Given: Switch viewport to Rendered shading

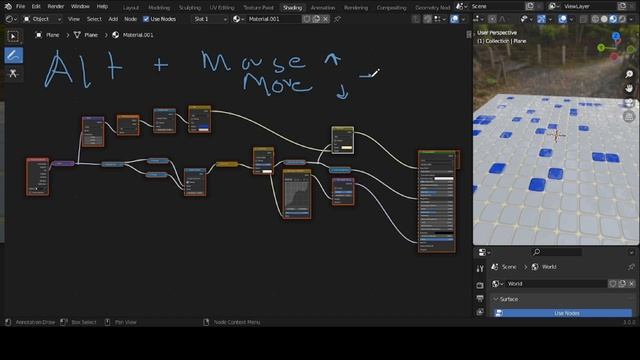Looking at the screenshot, I should coord(622,19).
